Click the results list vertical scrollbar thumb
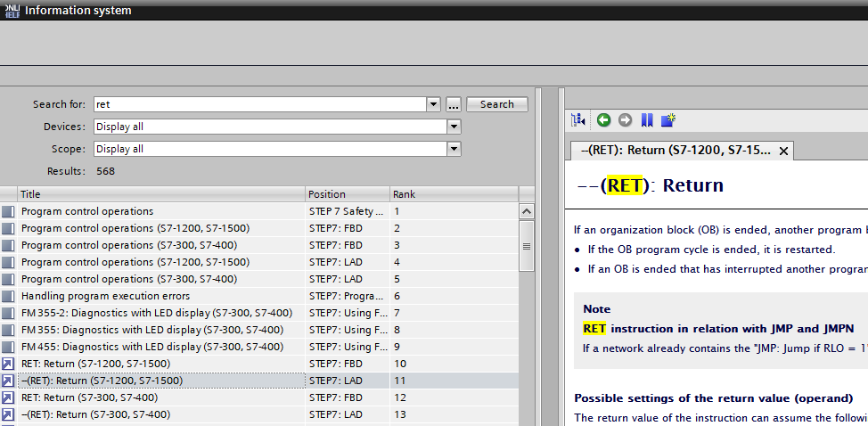Image resolution: width=868 pixels, height=426 pixels. click(526, 247)
